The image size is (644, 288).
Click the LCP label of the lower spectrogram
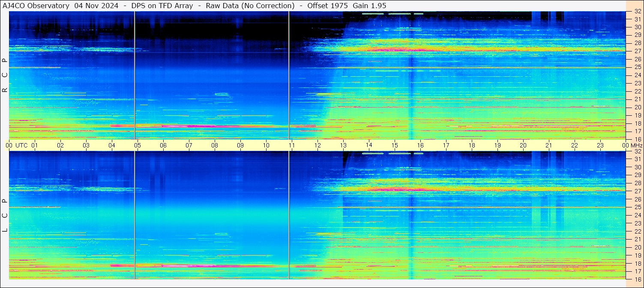(x=5, y=216)
